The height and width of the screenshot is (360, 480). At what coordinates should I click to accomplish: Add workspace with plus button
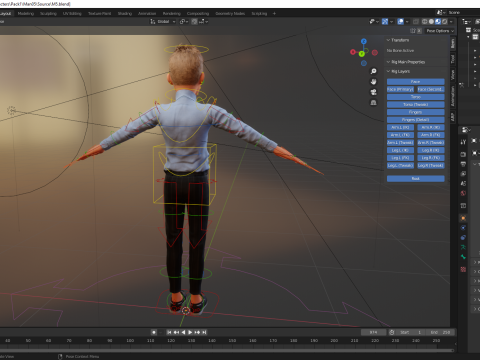274,13
